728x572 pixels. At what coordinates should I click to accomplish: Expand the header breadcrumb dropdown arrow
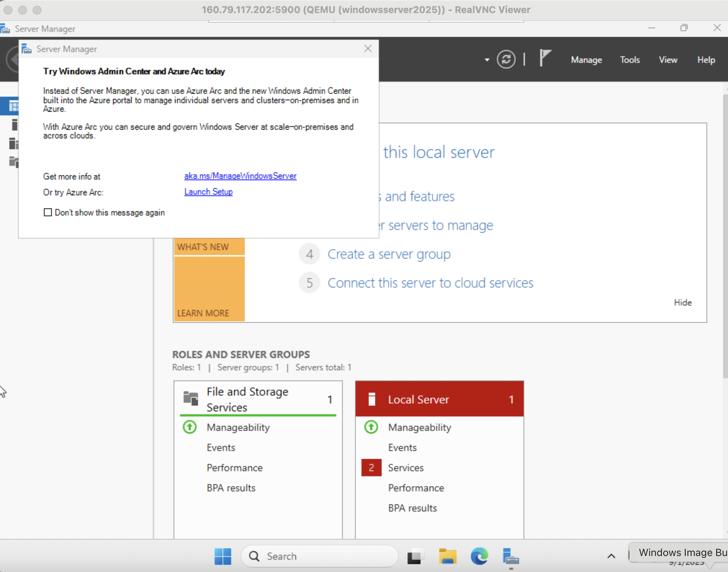pos(487,60)
